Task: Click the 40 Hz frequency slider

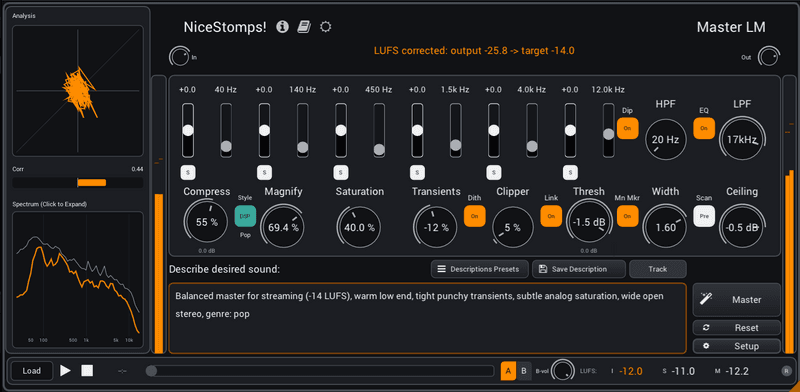Action: tap(226, 130)
